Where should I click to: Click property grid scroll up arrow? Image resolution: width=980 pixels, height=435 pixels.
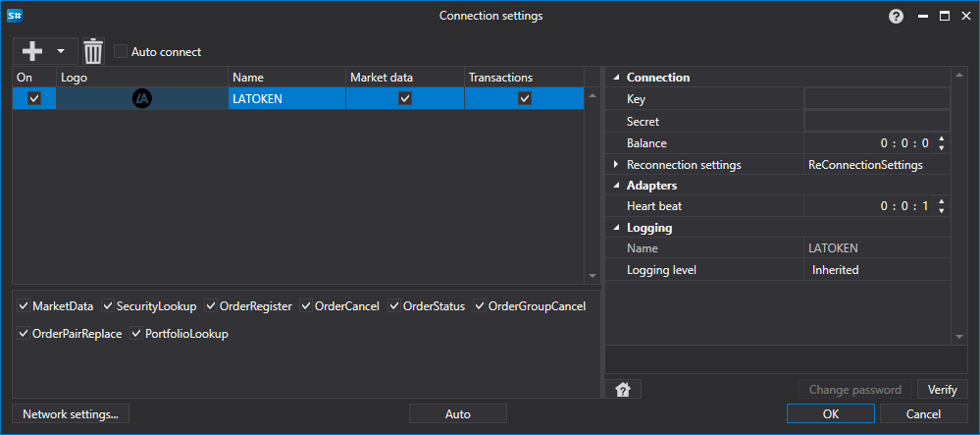pos(959,77)
